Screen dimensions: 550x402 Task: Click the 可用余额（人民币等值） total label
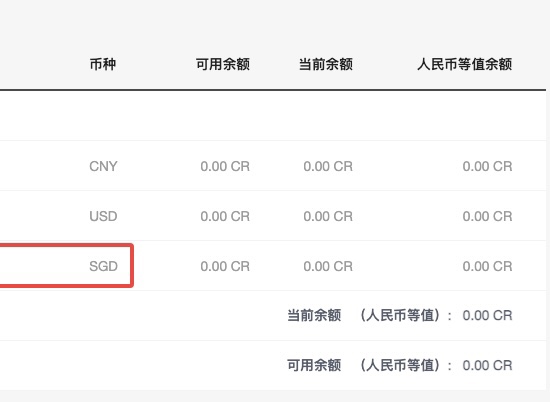(370, 366)
